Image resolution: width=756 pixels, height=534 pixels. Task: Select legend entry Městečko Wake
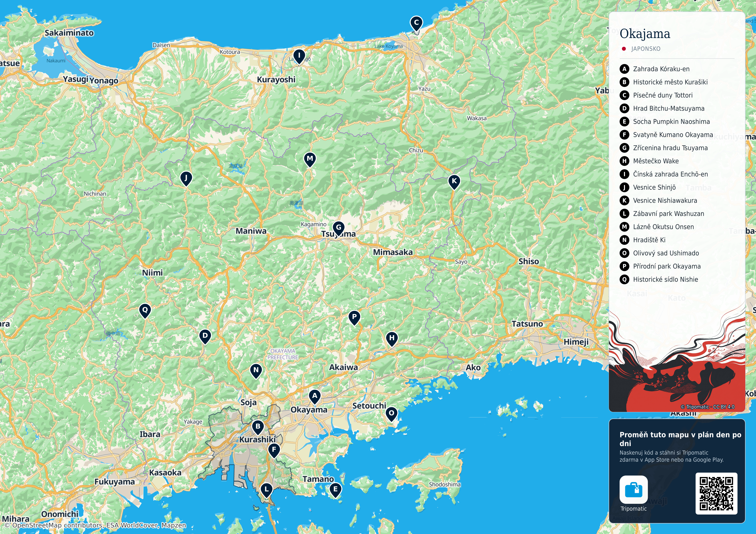649,161
